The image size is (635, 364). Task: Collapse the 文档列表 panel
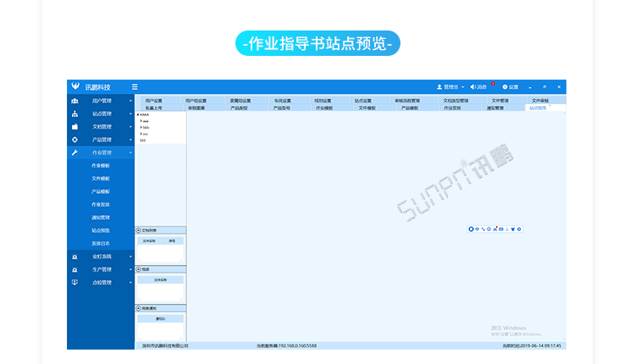[x=139, y=230]
